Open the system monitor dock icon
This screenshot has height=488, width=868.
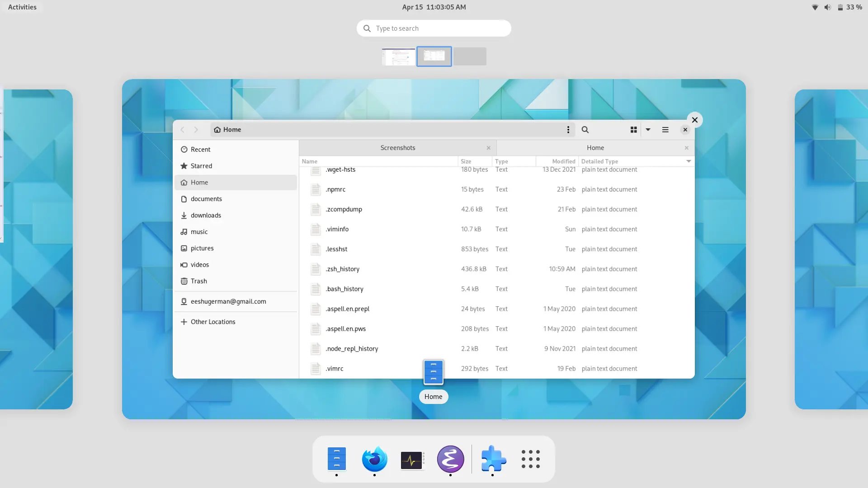click(x=412, y=460)
